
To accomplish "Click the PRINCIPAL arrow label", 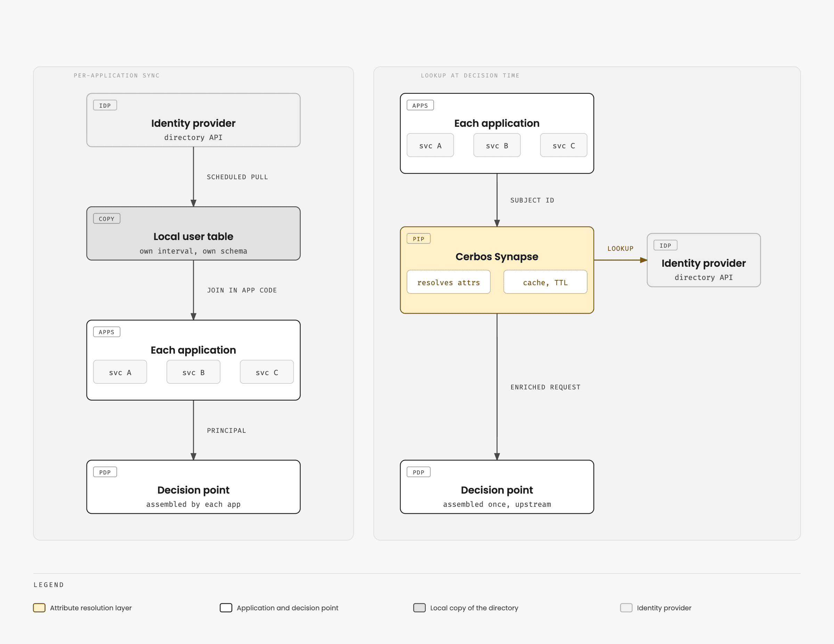I will (227, 431).
